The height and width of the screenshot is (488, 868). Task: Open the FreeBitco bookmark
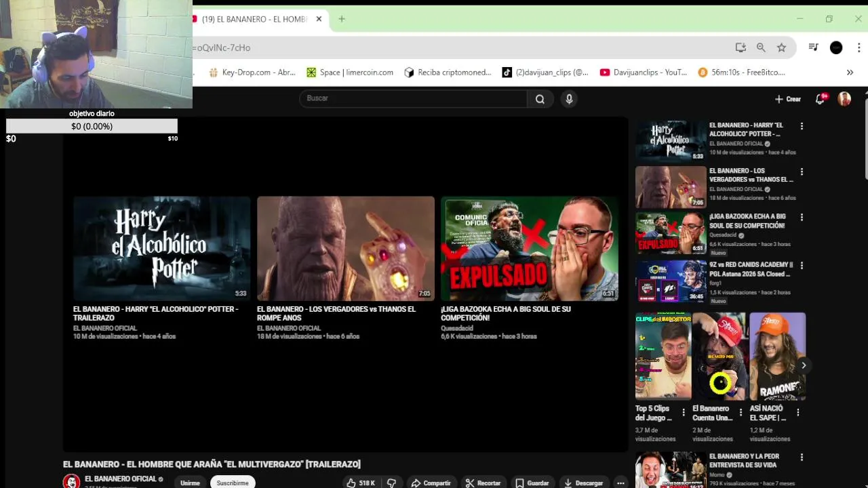tap(741, 73)
